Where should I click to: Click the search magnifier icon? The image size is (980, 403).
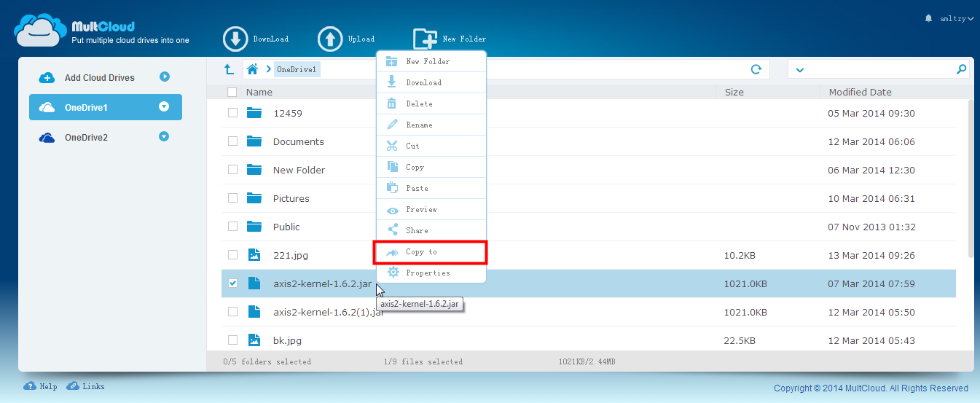click(961, 69)
